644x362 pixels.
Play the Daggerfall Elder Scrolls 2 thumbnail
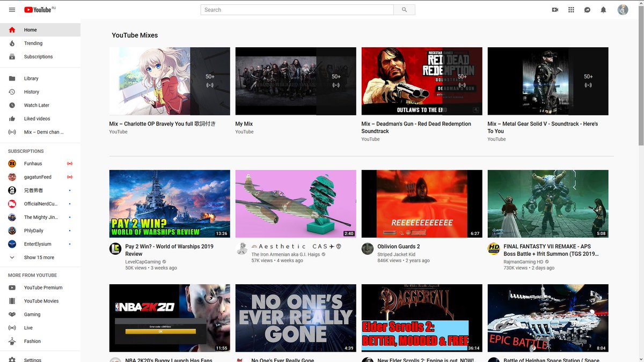(422, 318)
